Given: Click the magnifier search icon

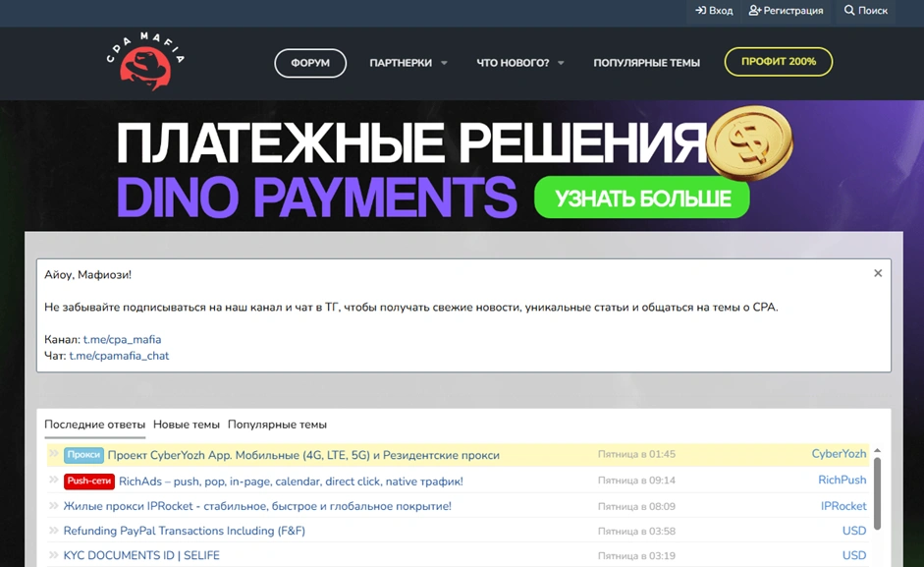Looking at the screenshot, I should [849, 11].
